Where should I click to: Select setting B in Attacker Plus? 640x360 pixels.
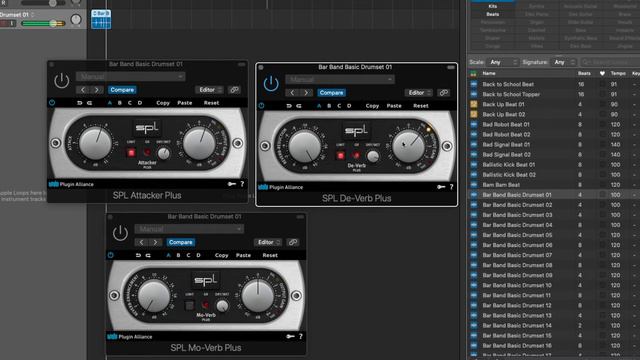120,103
